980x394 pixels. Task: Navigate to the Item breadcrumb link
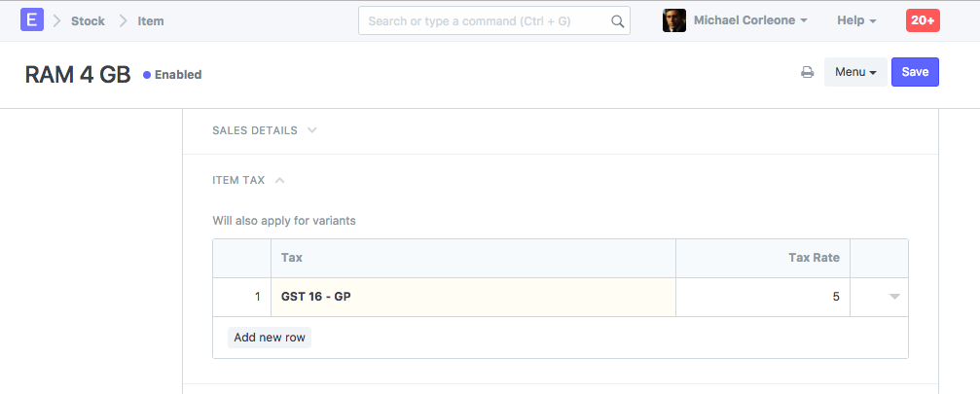[151, 20]
